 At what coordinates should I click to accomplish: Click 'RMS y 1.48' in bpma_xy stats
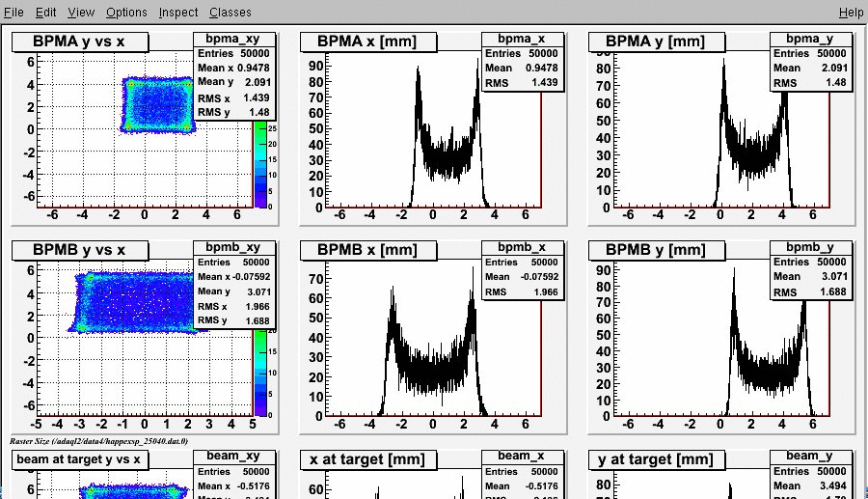click(x=233, y=112)
